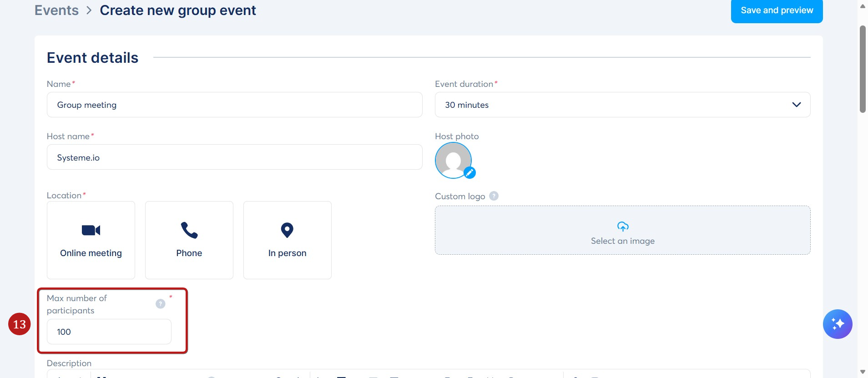This screenshot has width=868, height=378.
Task: Click the scrollbar up arrow
Action: (863, 6)
